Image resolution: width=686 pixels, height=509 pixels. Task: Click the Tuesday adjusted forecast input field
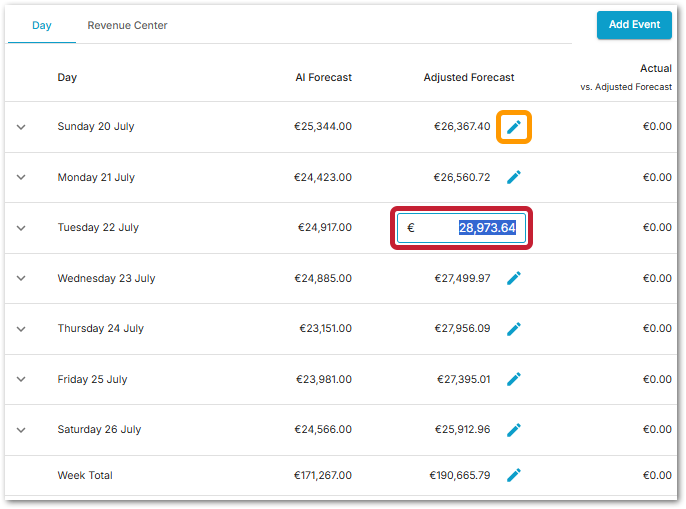[x=461, y=228]
